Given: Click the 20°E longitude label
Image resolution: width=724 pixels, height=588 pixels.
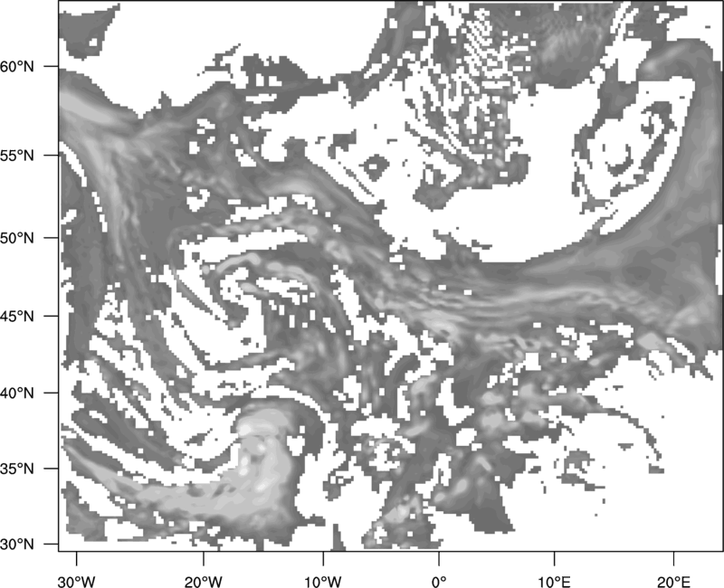Looking at the screenshot, I should pyautogui.click(x=673, y=582).
